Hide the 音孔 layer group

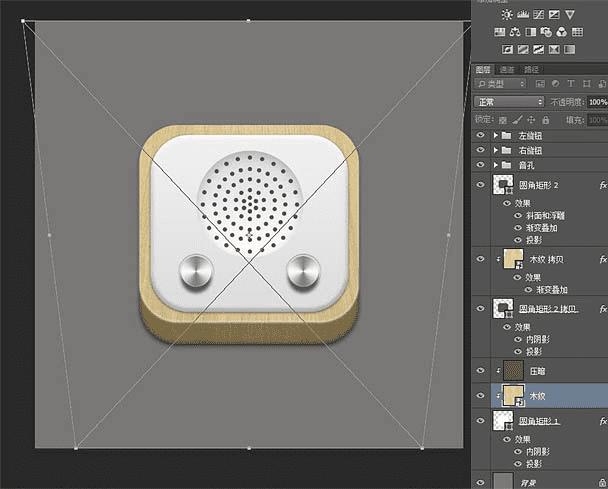pos(480,165)
